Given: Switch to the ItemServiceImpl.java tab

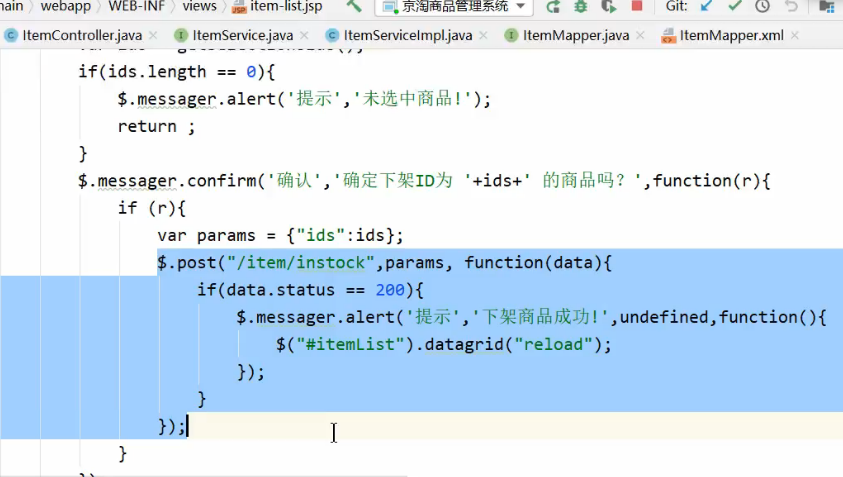Looking at the screenshot, I should tap(408, 35).
